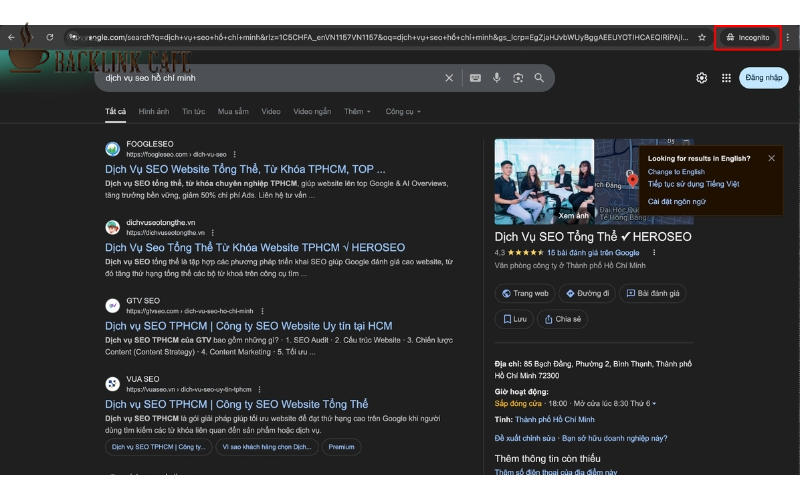The image size is (800, 500).
Task: Open GTV SEO result title link
Action: [248, 326]
